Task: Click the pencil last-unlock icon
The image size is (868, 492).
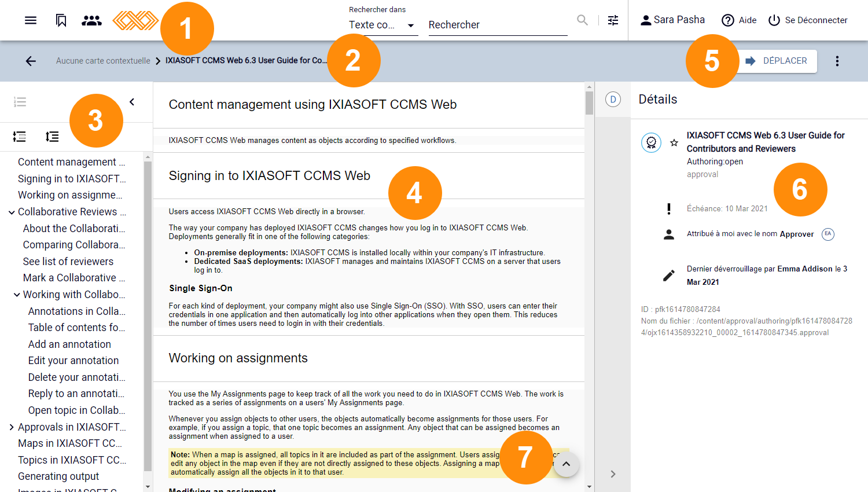Action: pyautogui.click(x=669, y=276)
